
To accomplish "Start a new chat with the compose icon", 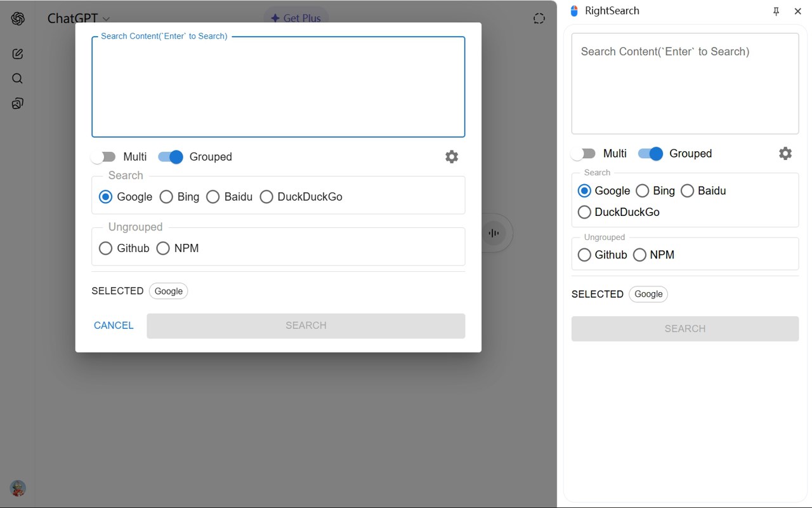I will click(18, 54).
